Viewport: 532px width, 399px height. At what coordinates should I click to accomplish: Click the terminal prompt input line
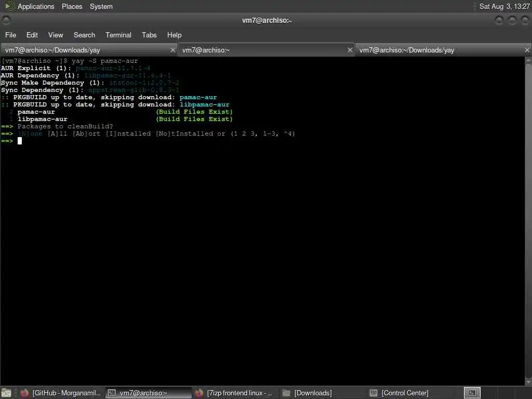pyautogui.click(x=20, y=141)
